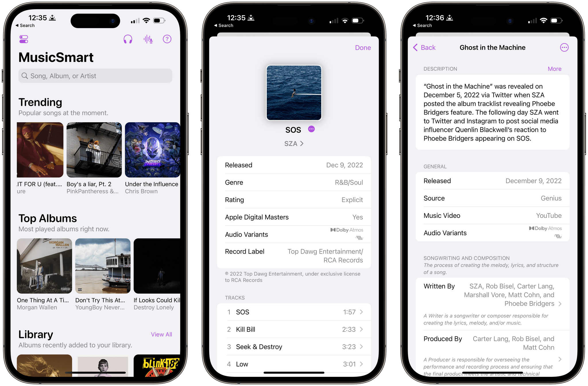Viewport: 588px width, 386px height.
Task: Tap More in the description section
Action: point(556,69)
